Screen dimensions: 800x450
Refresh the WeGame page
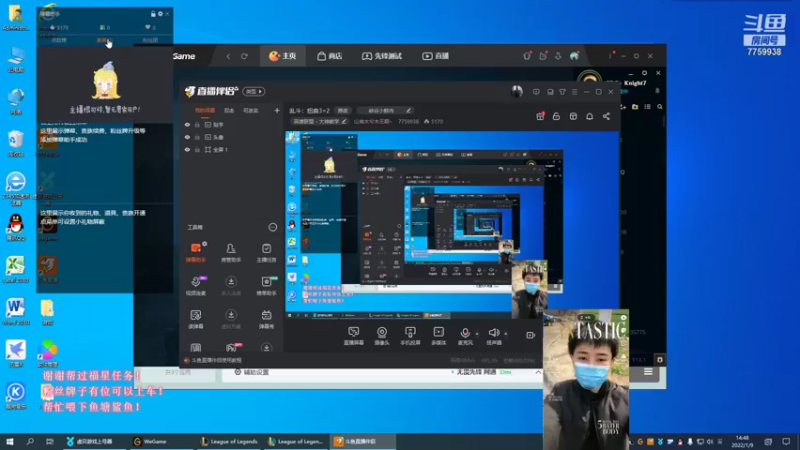(x=244, y=56)
